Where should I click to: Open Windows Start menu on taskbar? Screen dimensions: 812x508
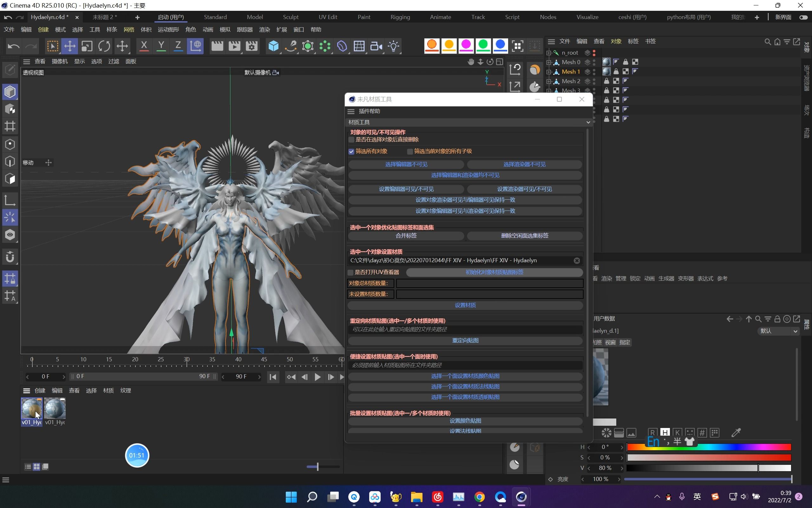[x=291, y=497]
